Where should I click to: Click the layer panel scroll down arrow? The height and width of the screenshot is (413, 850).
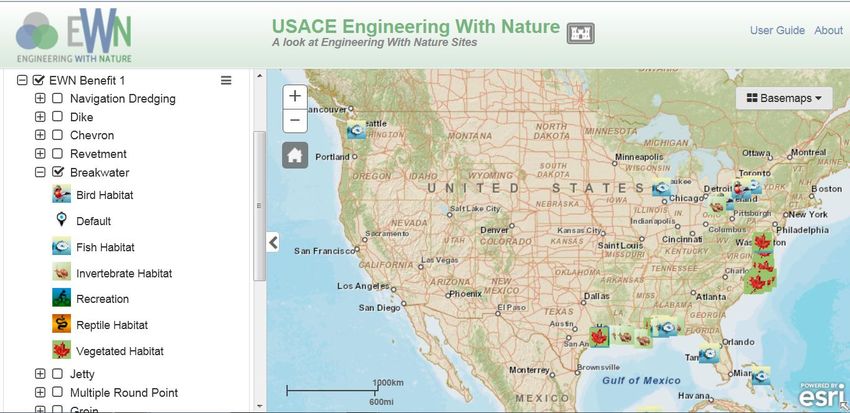click(259, 406)
